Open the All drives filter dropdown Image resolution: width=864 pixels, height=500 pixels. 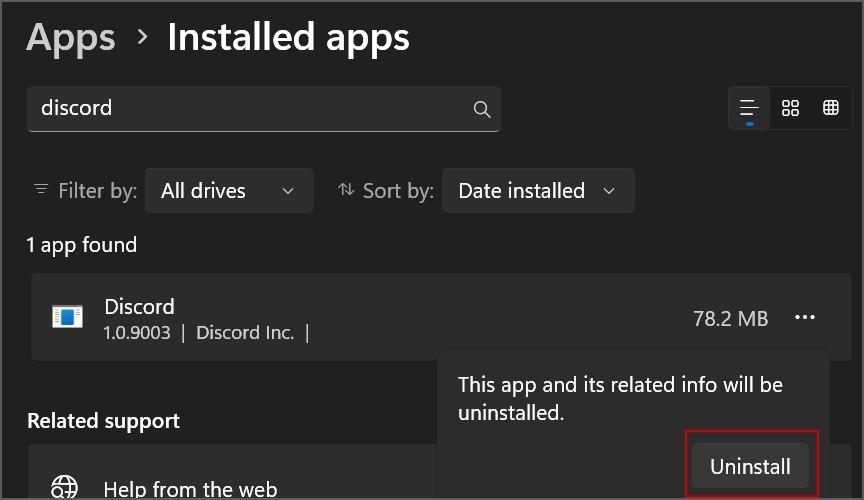tap(229, 191)
